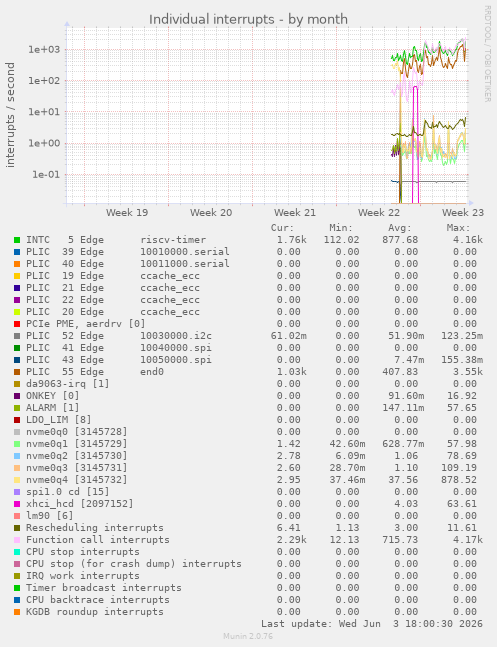Image resolution: width=497 pixels, height=647 pixels.
Task: Click the 1e+03 y-axis label
Action: click(x=44, y=50)
